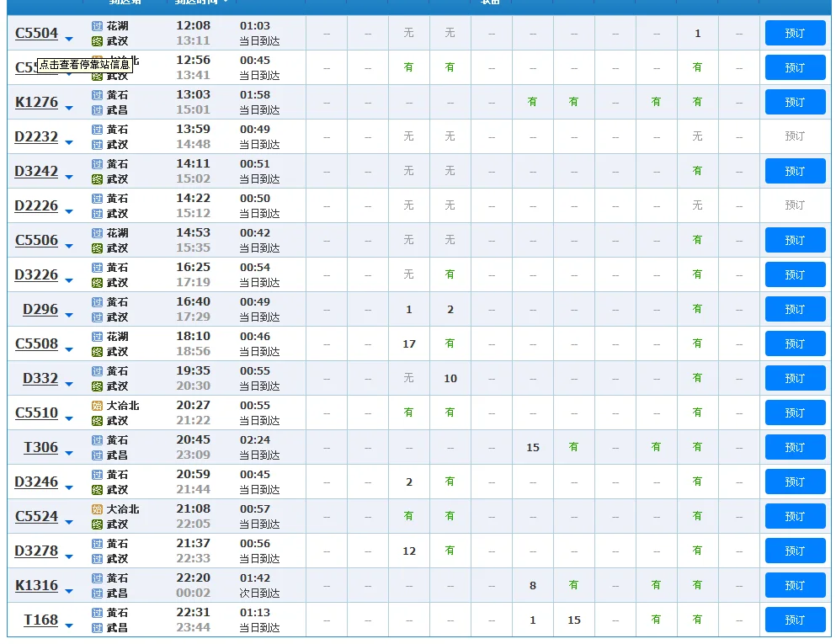
Task: Click the 终 icon beside 武汉 for D3278
Action: coord(95,556)
